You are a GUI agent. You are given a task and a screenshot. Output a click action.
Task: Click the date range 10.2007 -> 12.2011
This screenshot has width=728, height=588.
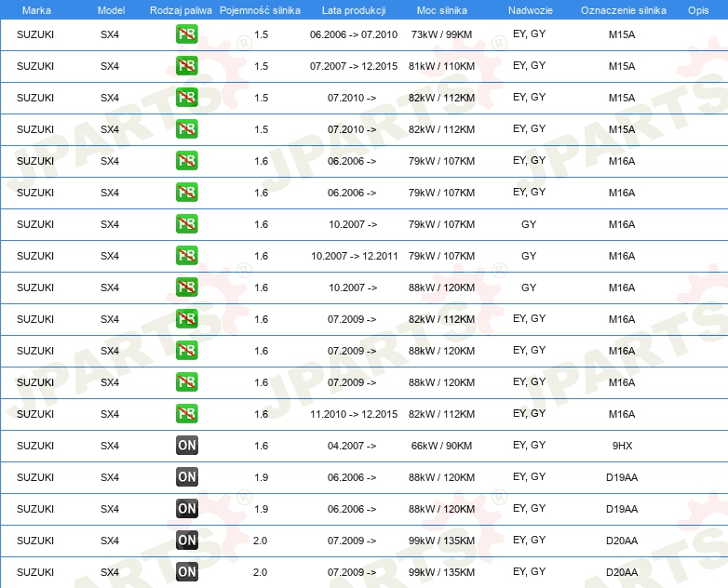(355, 256)
